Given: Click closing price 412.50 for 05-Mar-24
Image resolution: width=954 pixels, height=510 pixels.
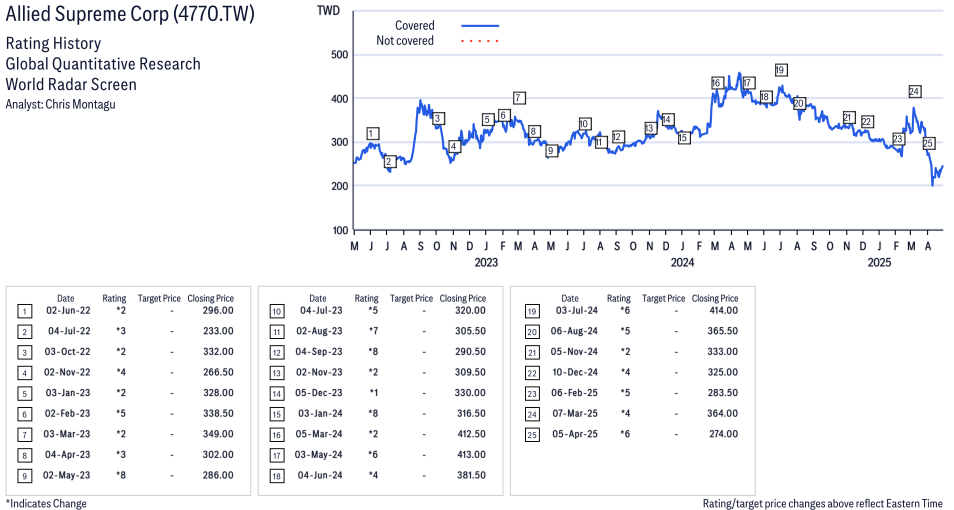Looking at the screenshot, I should (x=470, y=434).
